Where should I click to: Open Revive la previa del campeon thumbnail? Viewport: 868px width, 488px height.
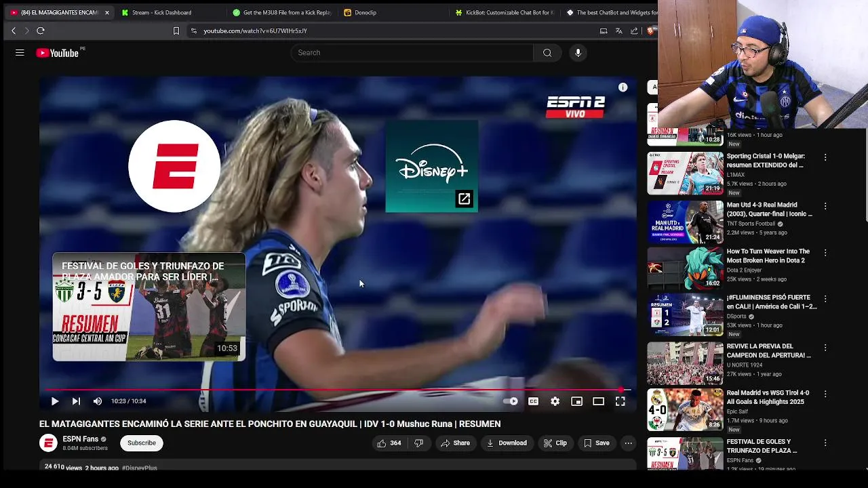pyautogui.click(x=685, y=363)
